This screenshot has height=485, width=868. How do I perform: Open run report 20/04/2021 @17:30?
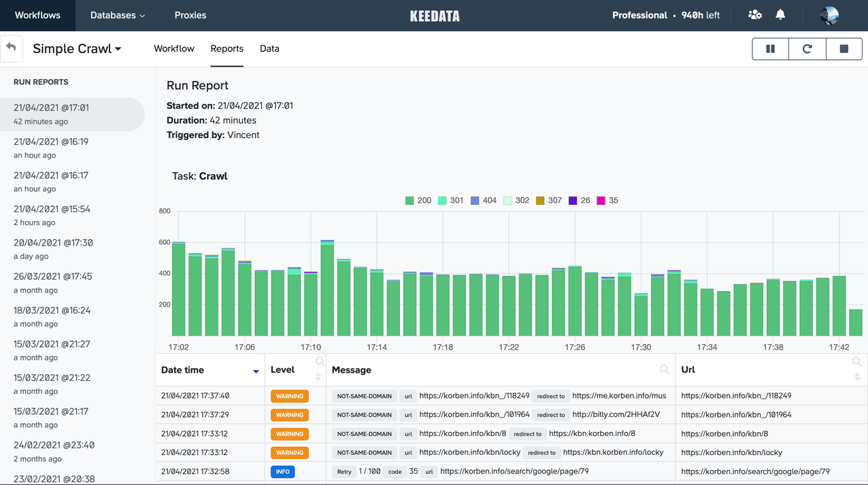[x=72, y=249]
